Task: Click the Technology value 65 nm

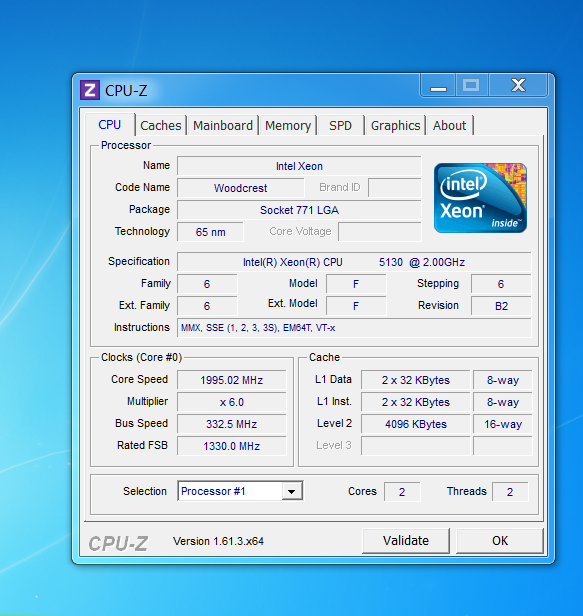Action: tap(210, 232)
